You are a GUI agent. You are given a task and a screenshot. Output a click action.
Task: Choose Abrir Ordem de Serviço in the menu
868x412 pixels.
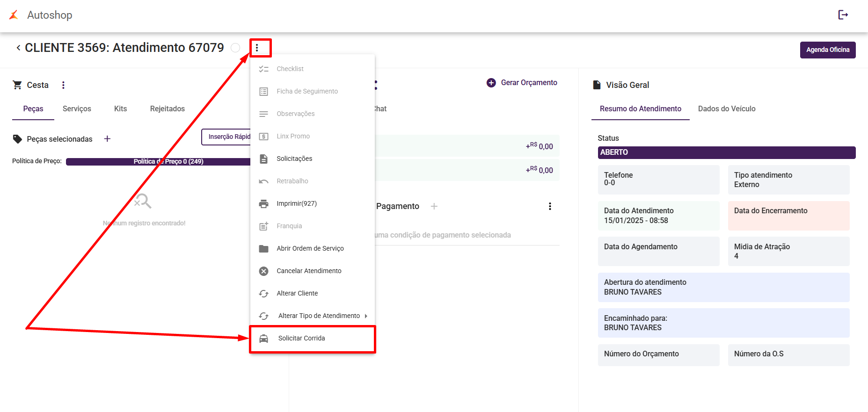tap(310, 248)
